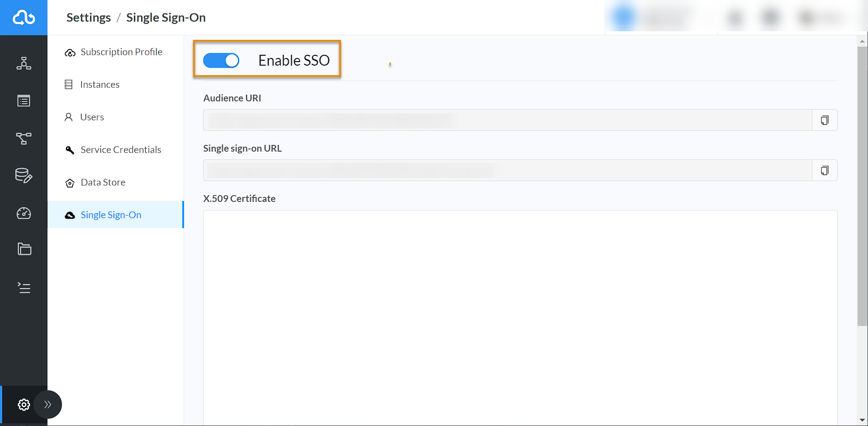
Task: Copy the Audience URI value
Action: 824,120
